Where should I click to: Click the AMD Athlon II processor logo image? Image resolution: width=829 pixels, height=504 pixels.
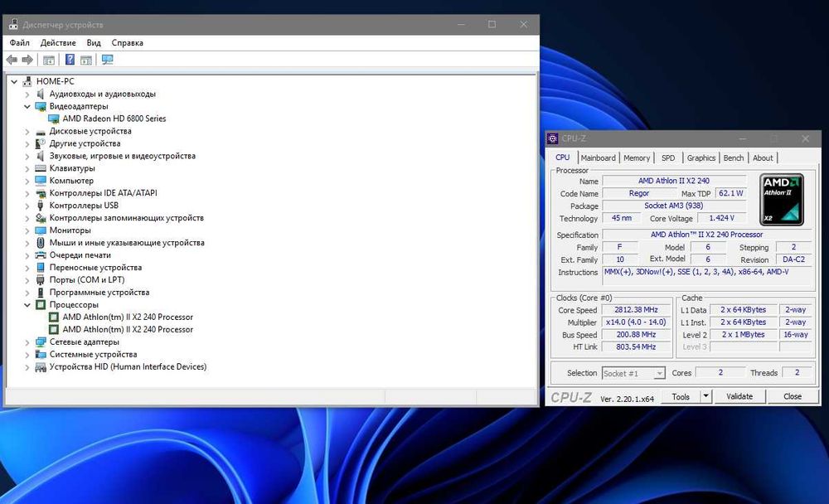click(782, 200)
